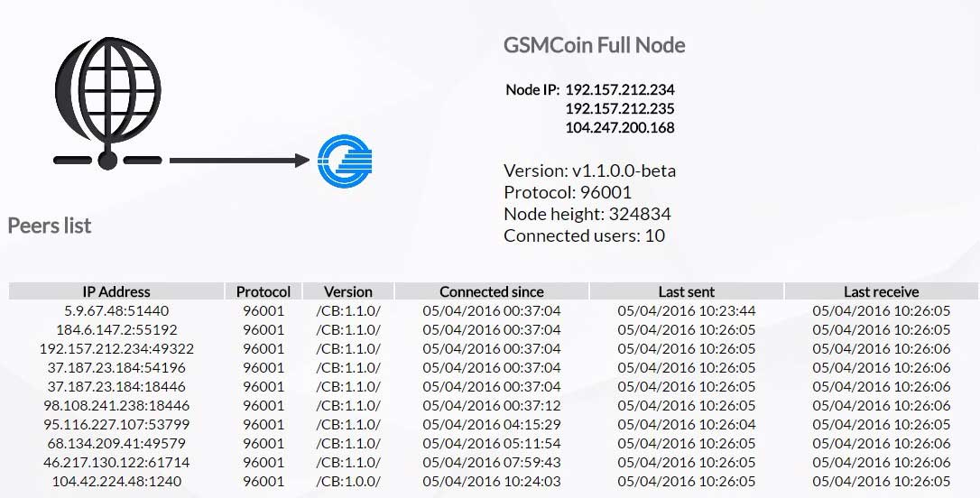
Task: Click the Connected users: 10 text
Action: (585, 235)
